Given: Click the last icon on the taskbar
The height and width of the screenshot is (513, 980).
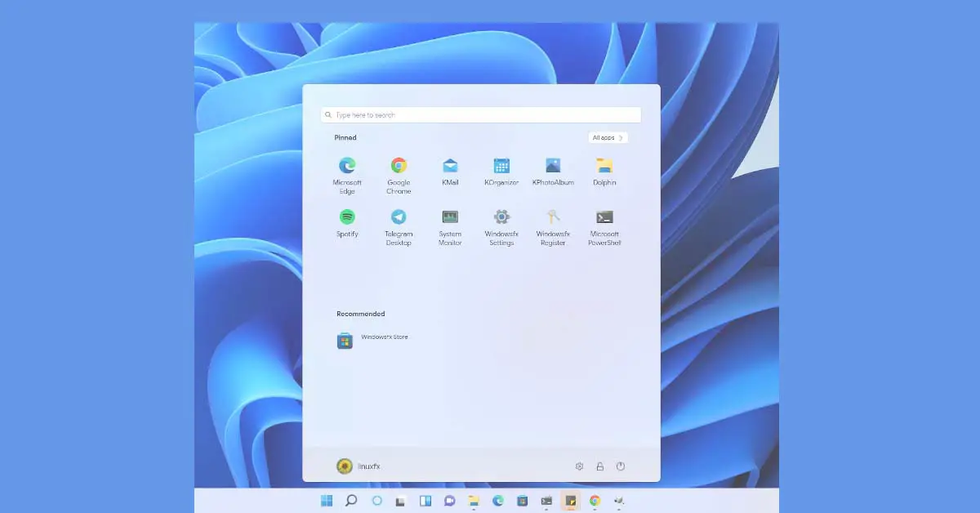Looking at the screenshot, I should tap(619, 501).
